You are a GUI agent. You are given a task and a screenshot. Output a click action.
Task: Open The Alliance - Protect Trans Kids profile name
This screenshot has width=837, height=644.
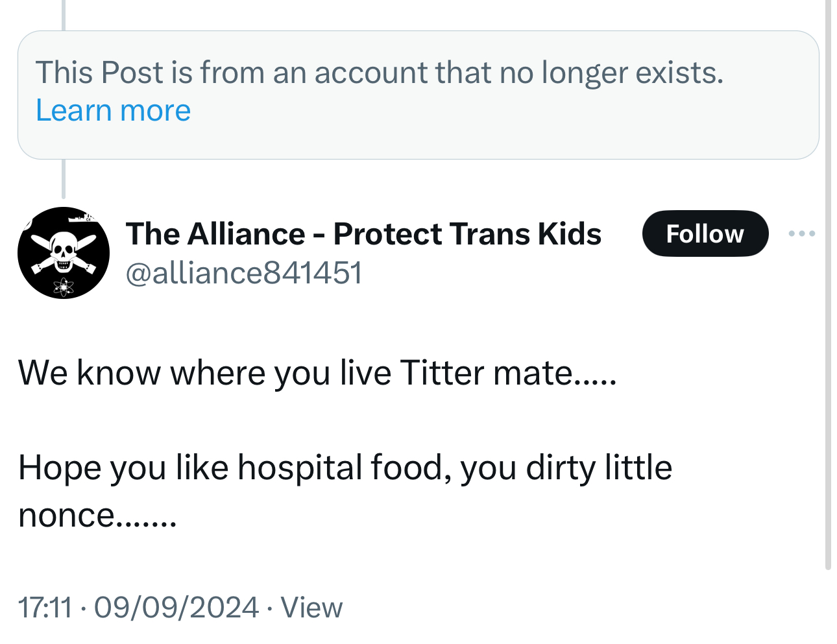[363, 233]
